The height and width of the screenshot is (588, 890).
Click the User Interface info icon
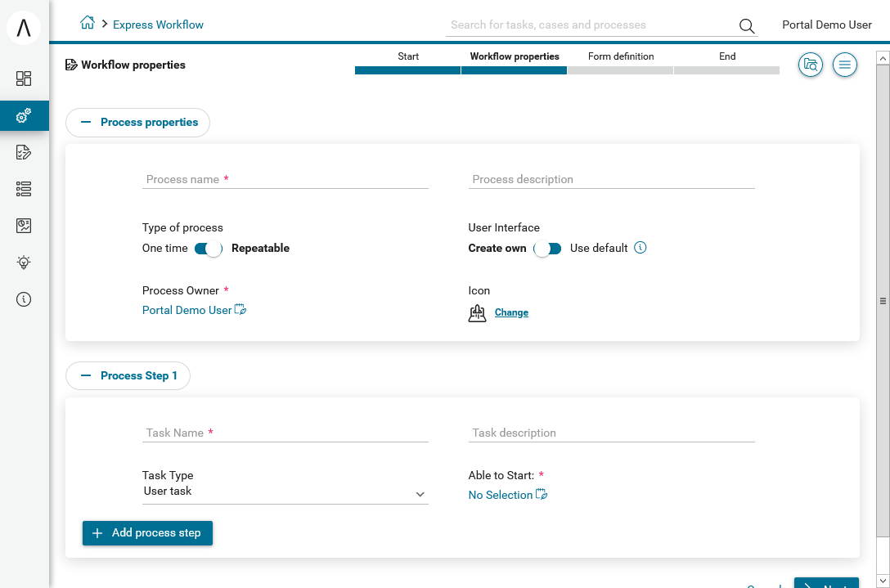point(641,248)
